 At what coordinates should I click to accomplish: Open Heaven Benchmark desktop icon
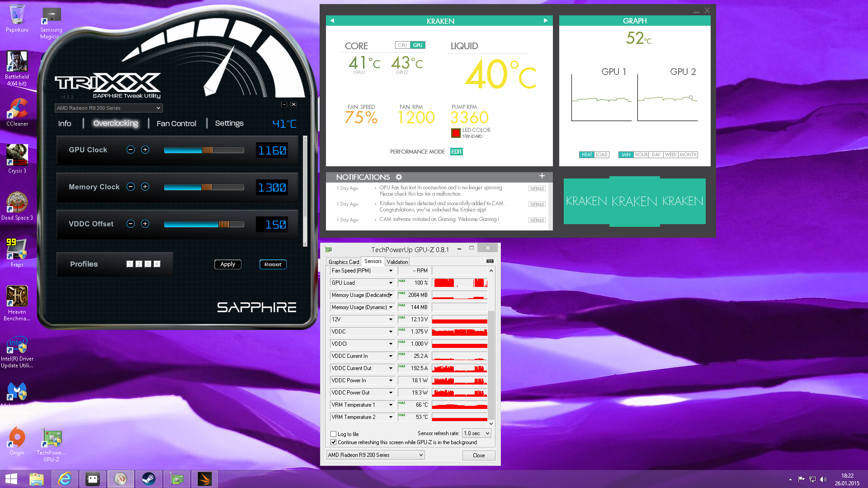(17, 303)
